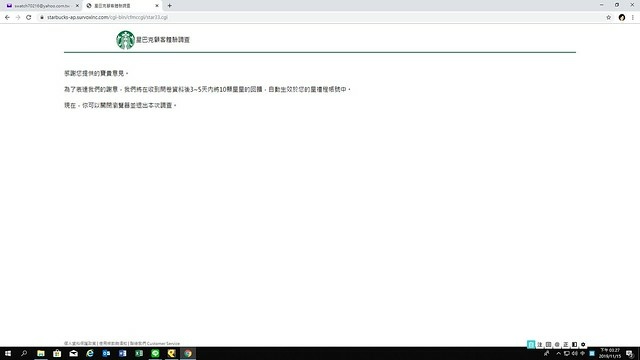Click the Starbucks siren logo
Viewport: 640px width, 360px height.
pyautogui.click(x=125, y=40)
